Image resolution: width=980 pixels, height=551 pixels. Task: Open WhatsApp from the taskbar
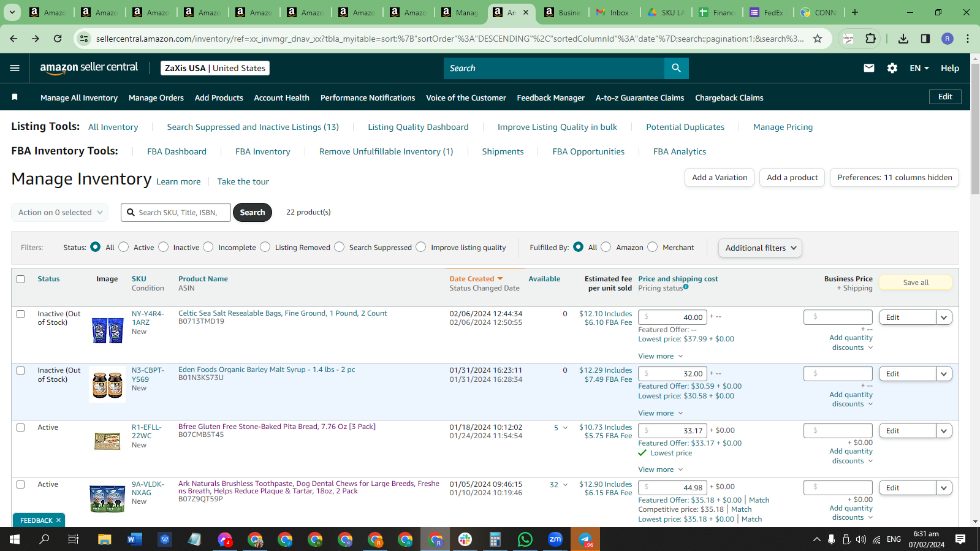pos(525,539)
